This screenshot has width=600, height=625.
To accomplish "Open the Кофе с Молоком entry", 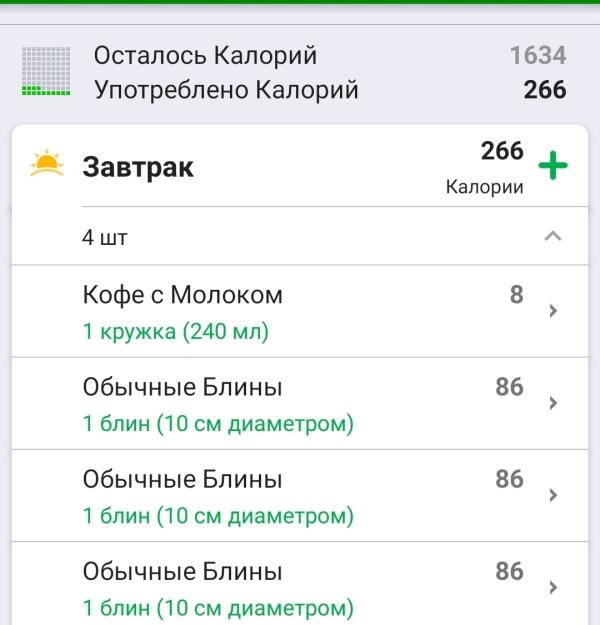I will pyautogui.click(x=300, y=311).
